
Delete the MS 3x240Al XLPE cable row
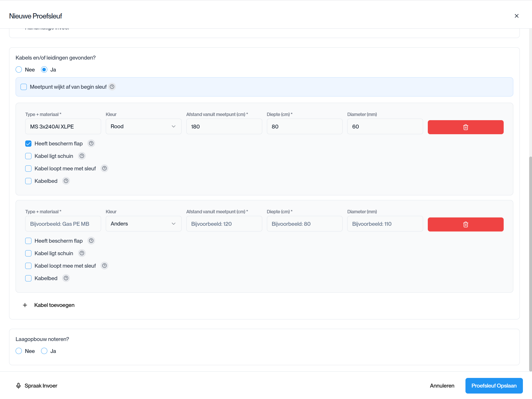pos(465,127)
